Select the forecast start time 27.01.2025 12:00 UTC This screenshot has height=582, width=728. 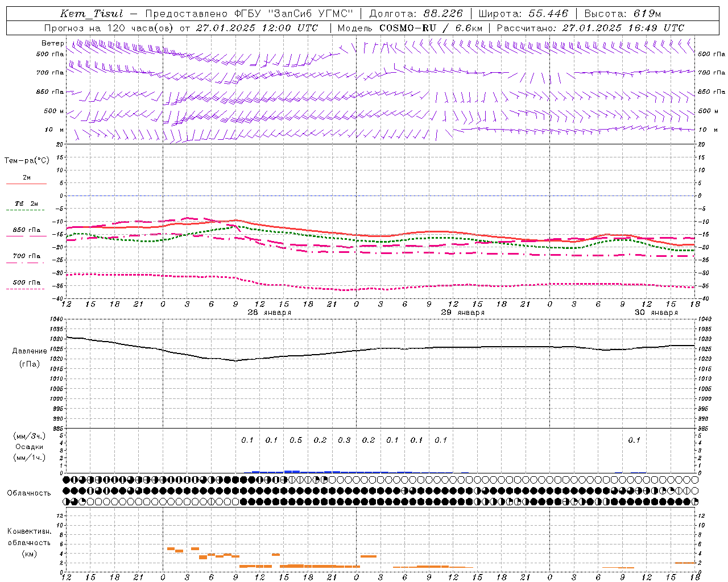(257, 28)
